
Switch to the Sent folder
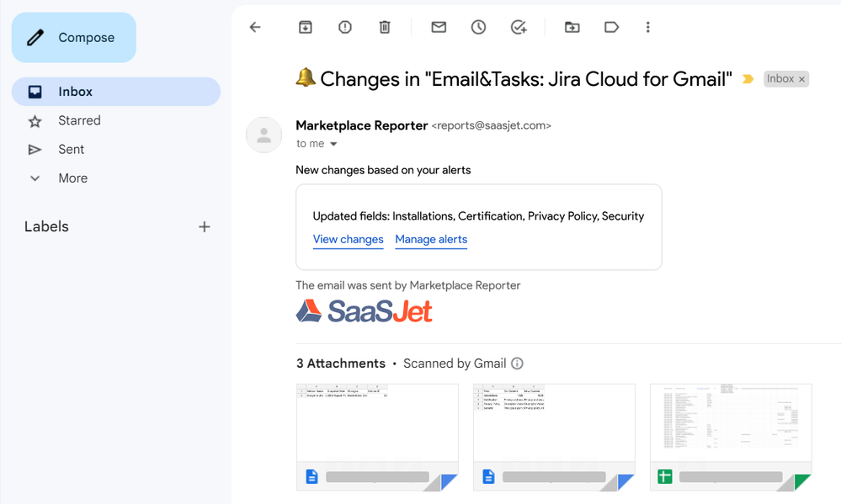[x=72, y=149]
